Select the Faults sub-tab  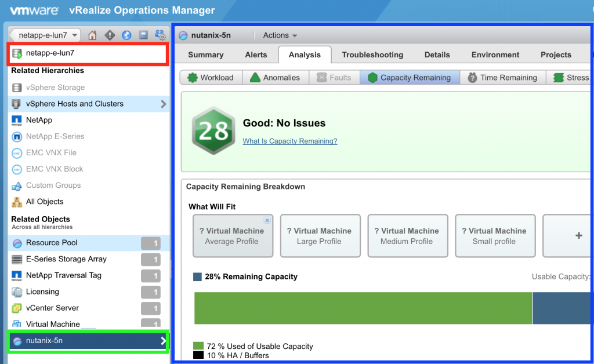pyautogui.click(x=334, y=78)
